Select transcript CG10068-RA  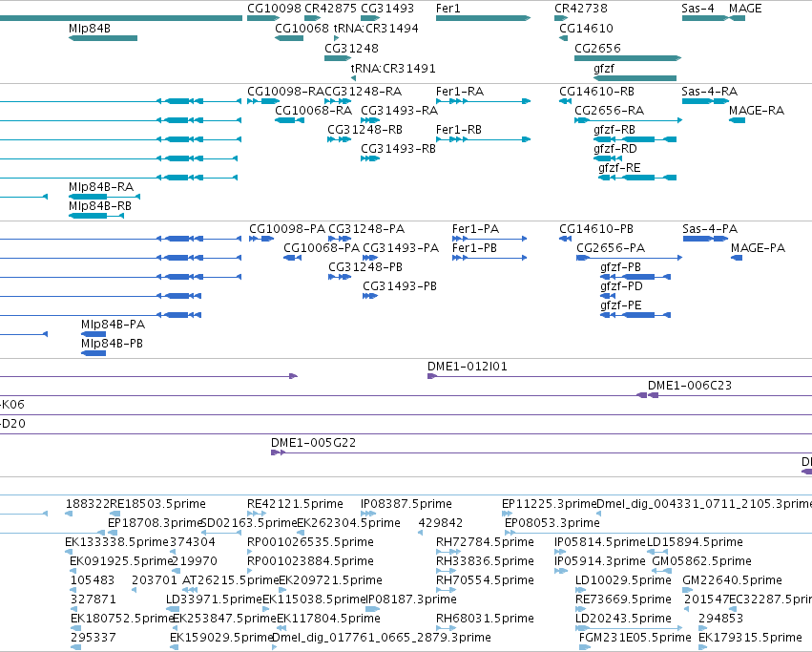(x=313, y=111)
